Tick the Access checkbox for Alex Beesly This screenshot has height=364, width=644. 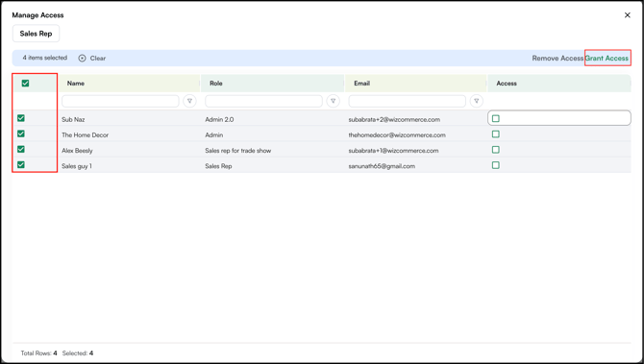tap(496, 150)
